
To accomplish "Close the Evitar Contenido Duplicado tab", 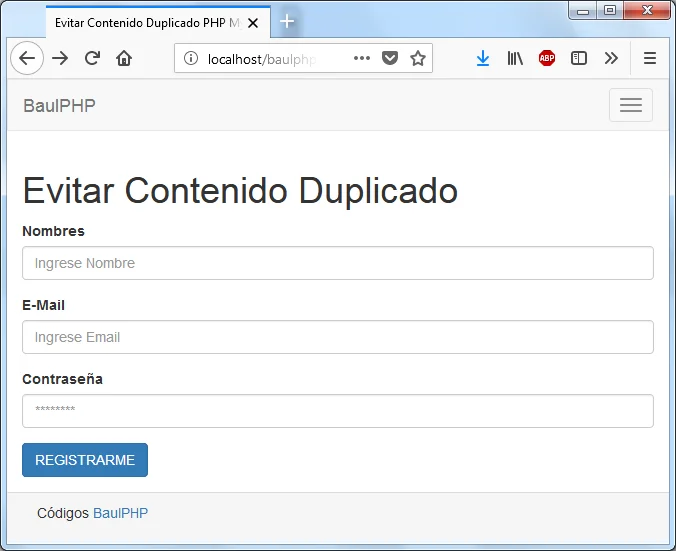I will [253, 23].
